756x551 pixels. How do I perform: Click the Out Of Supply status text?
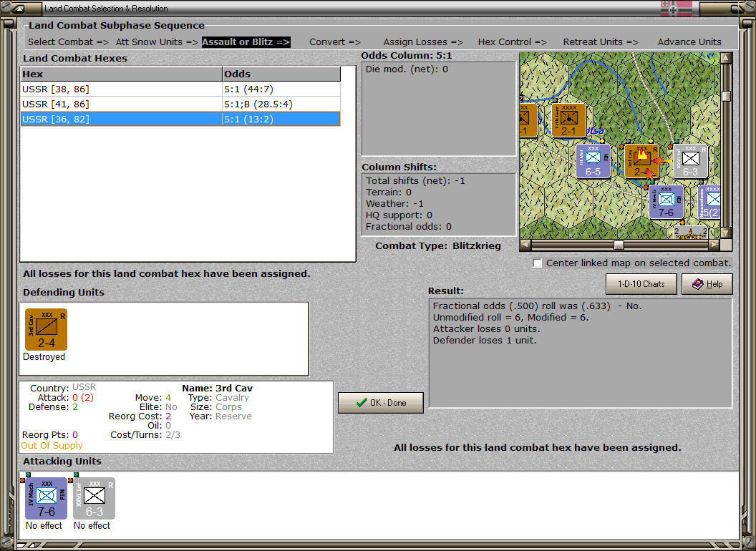[52, 445]
